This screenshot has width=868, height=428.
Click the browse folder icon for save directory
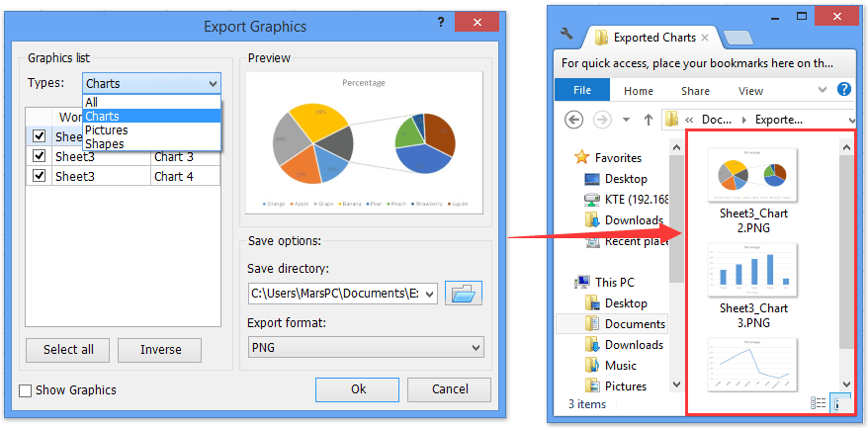click(463, 293)
